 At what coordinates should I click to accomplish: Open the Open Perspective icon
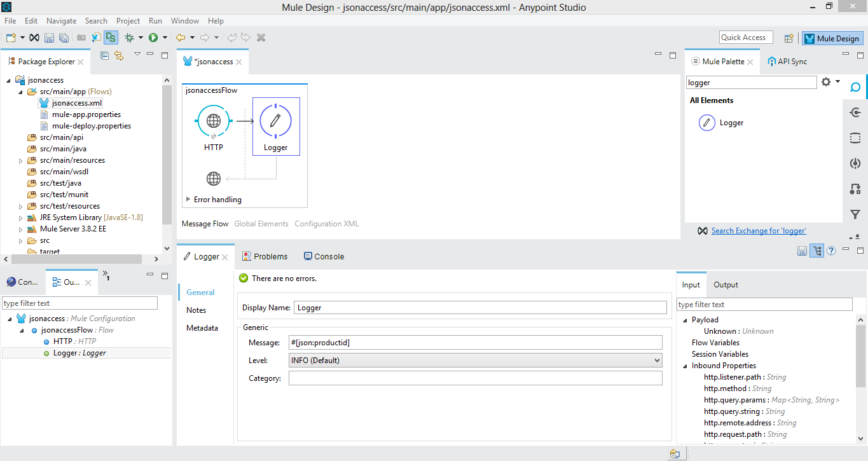[x=789, y=38]
